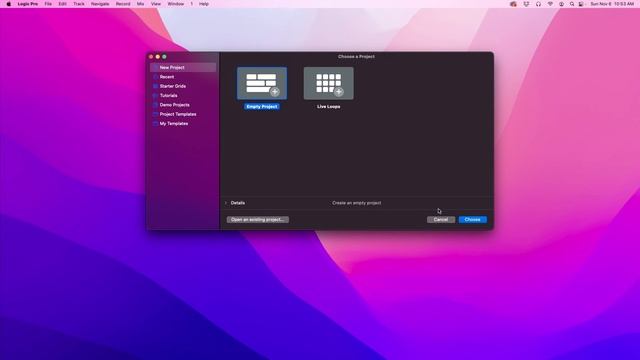Image resolution: width=640 pixels, height=360 pixels.
Task: Expand the Details disclosure triangle
Action: (x=226, y=203)
